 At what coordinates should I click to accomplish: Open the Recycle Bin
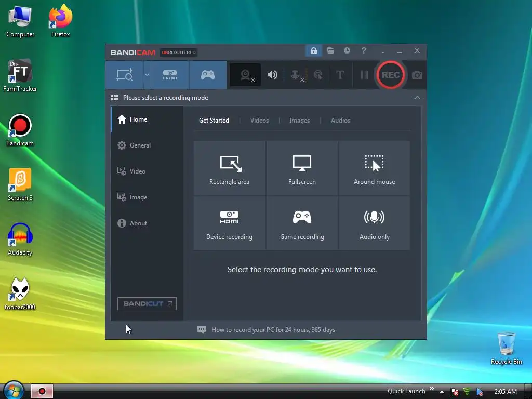coord(506,349)
